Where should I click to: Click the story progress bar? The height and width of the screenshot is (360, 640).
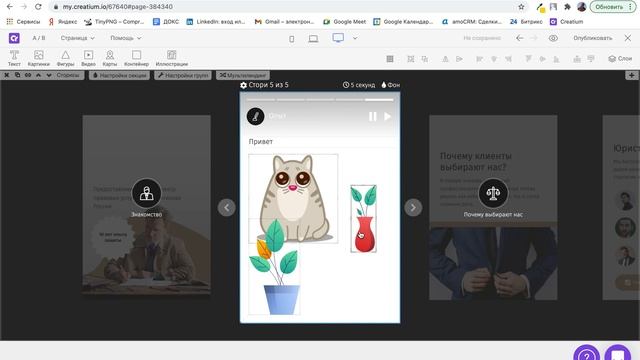point(320,99)
